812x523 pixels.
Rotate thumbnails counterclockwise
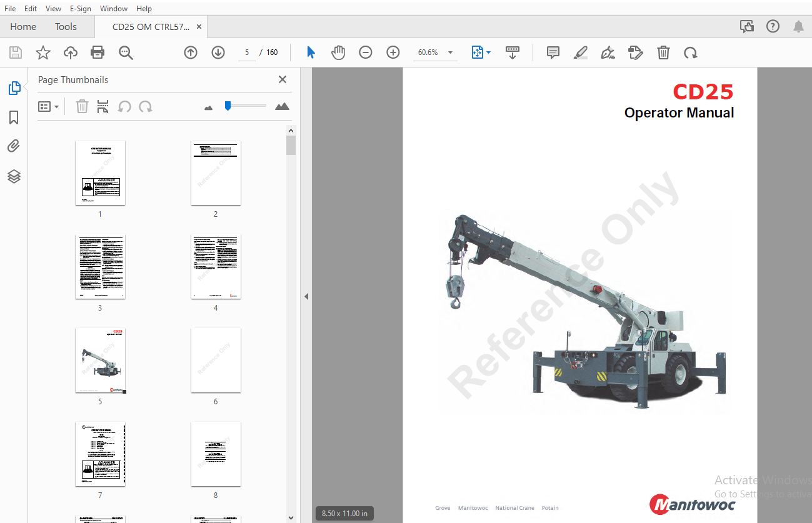[x=124, y=107]
